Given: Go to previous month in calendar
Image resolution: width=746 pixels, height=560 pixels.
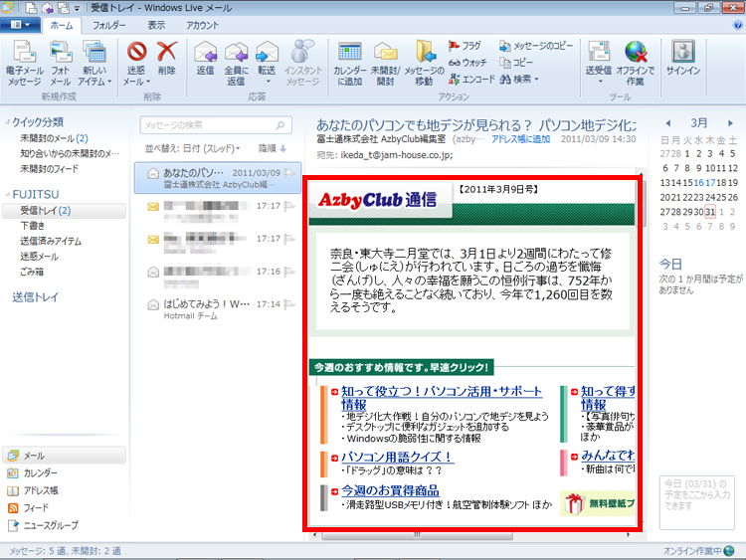Looking at the screenshot, I should 668,123.
